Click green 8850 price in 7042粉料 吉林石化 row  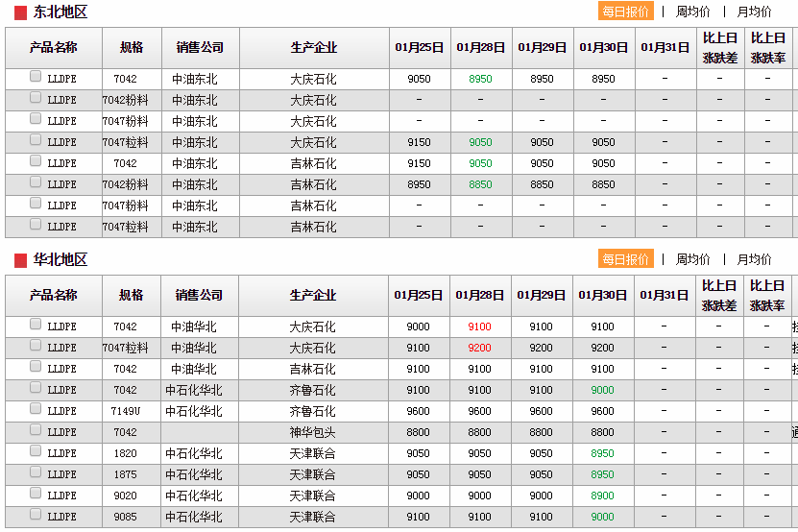(x=480, y=184)
